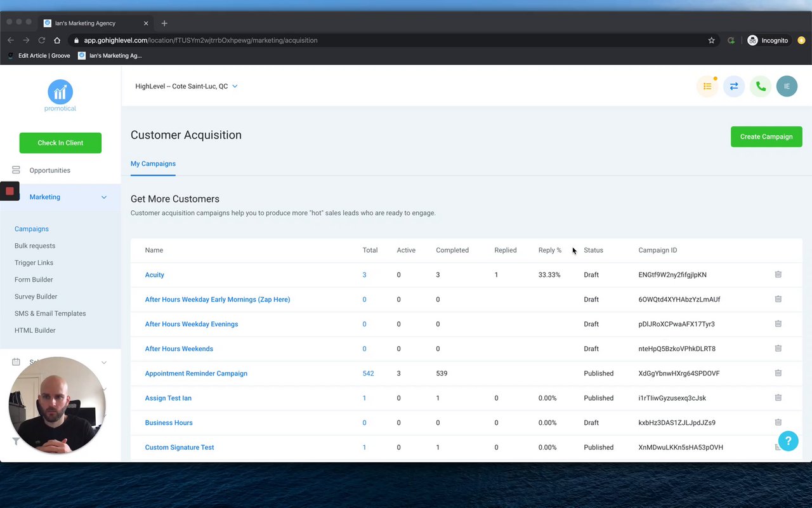Open the Acuity campaign link

coord(154,275)
